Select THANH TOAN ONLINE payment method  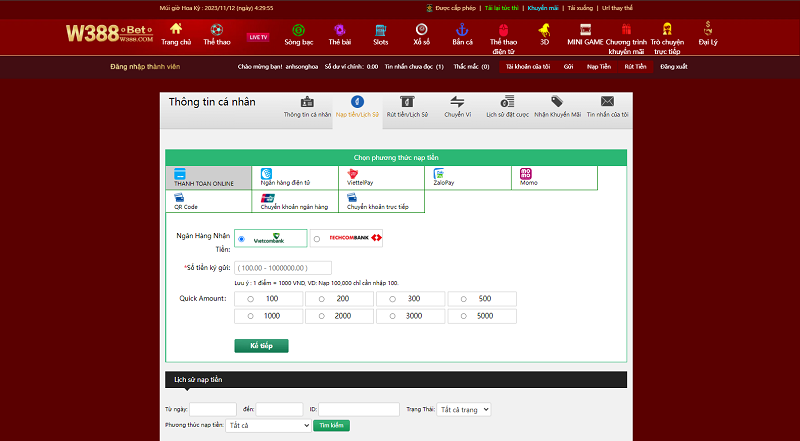point(209,178)
